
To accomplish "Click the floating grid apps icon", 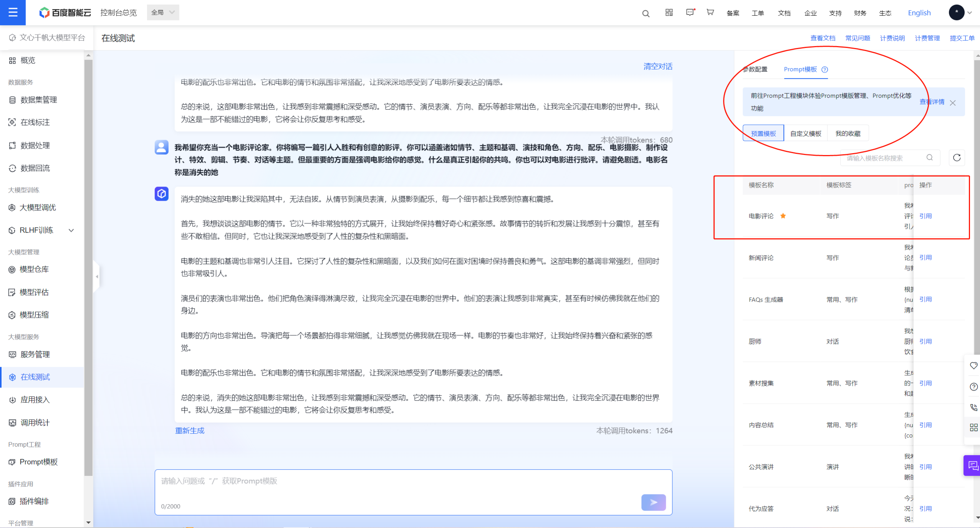I will 973,427.
